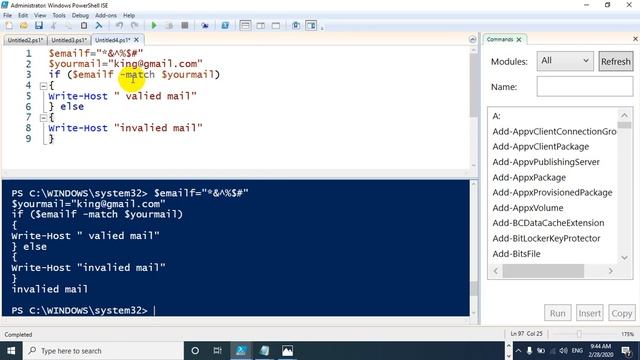Open the Modules dropdown
640x360 pixels.
(565, 61)
